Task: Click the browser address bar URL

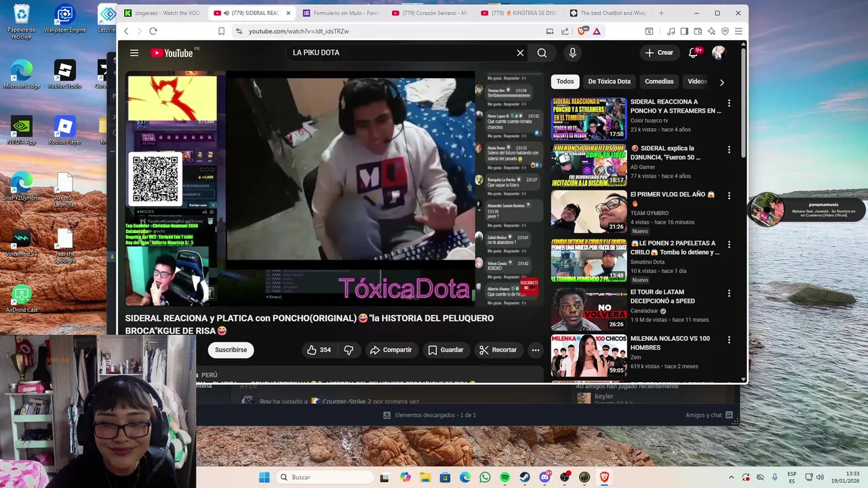Action: 298,31
